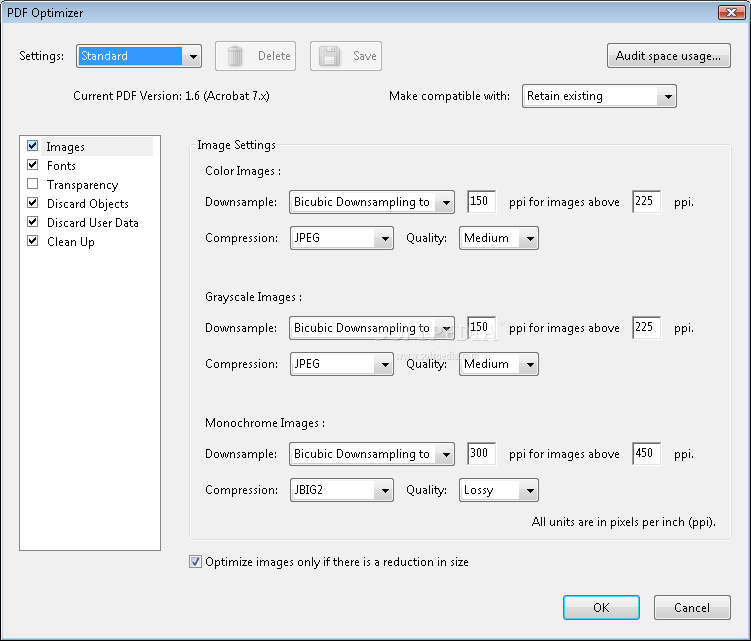Toggle Optimize images only if size reduction
Viewport: 751px width, 641px height.
pyautogui.click(x=195, y=561)
